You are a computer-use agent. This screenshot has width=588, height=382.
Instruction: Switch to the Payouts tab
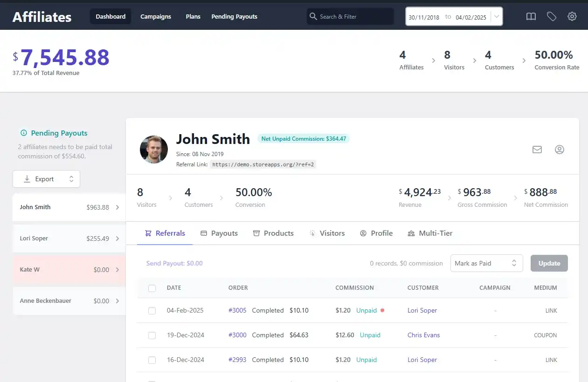coord(219,233)
